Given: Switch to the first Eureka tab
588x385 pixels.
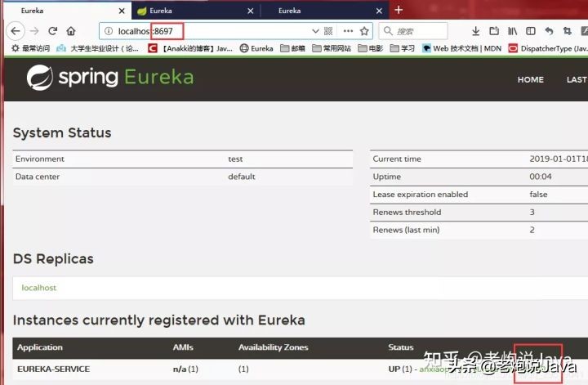Looking at the screenshot, I should coord(68,11).
